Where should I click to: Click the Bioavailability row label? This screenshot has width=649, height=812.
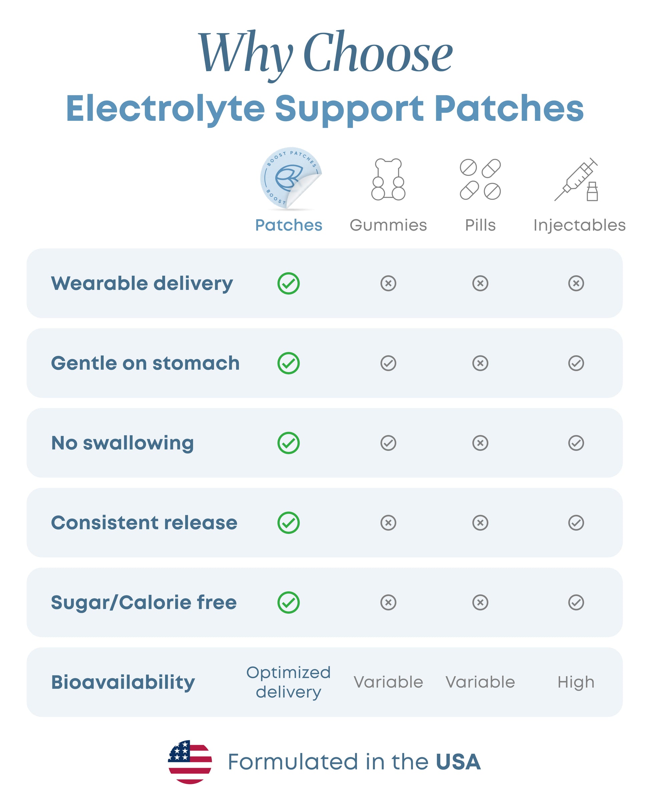click(x=123, y=683)
